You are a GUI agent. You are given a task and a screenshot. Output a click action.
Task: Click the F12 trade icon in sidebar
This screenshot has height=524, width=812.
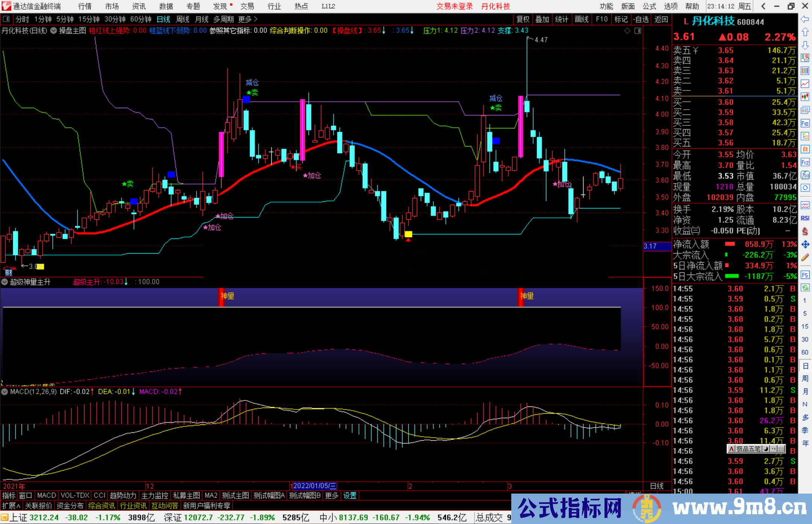[x=805, y=162]
